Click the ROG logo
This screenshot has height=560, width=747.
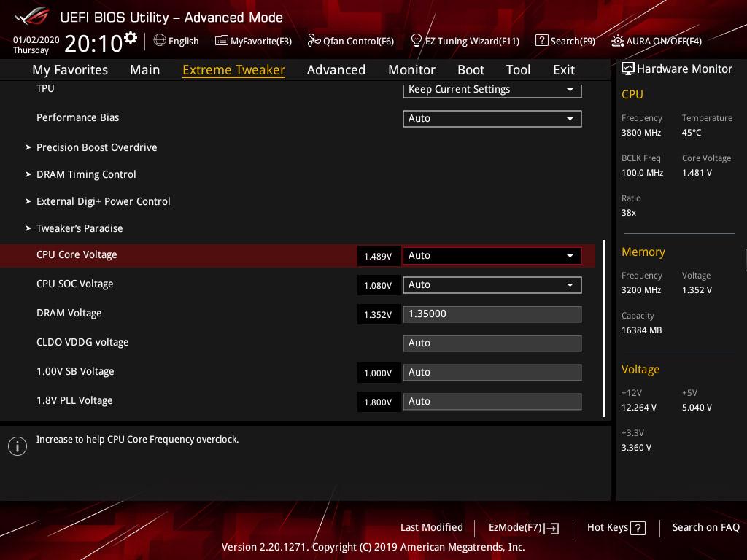point(32,16)
